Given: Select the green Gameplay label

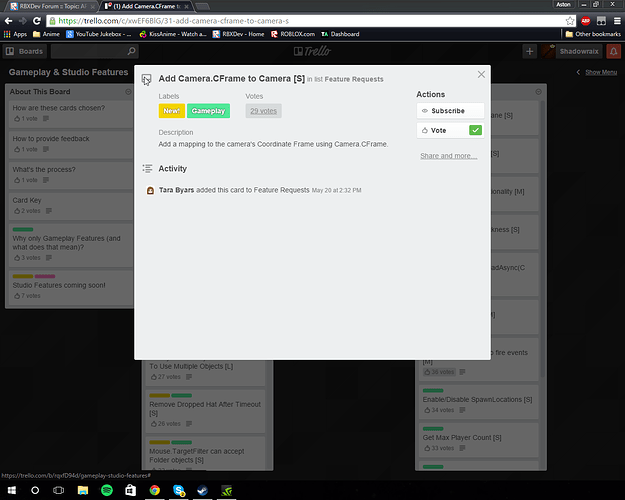Looking at the screenshot, I should [208, 111].
